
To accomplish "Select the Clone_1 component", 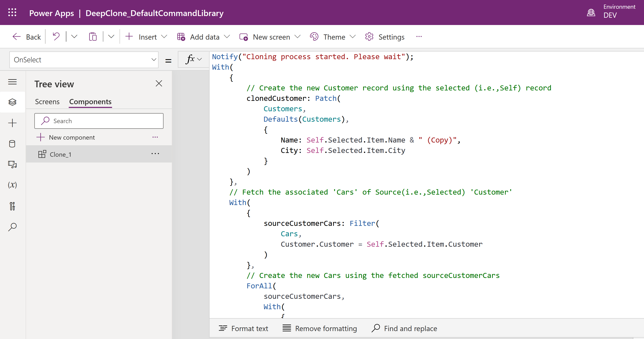I will point(60,154).
